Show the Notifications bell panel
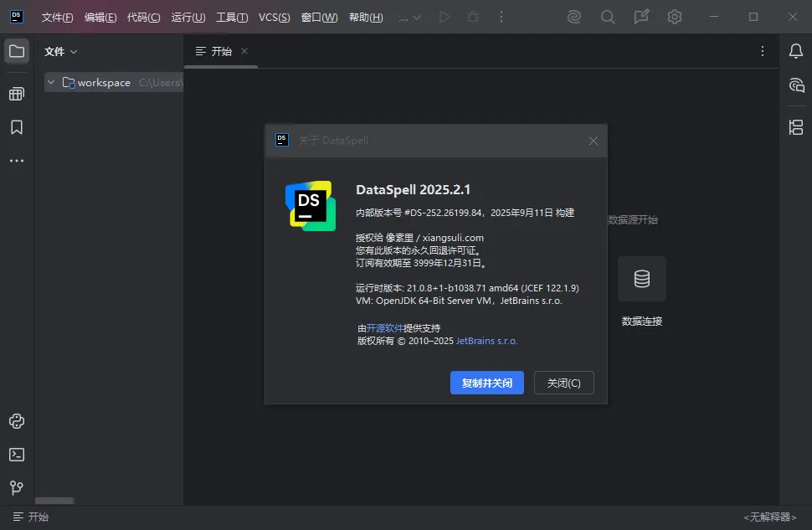Screen dimensions: 812x530 click(796, 52)
